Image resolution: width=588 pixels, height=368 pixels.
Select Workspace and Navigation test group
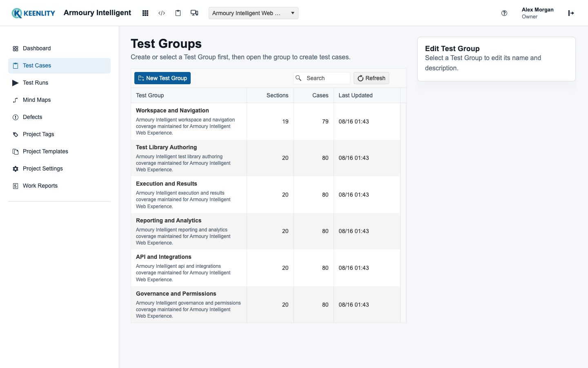tap(265, 121)
